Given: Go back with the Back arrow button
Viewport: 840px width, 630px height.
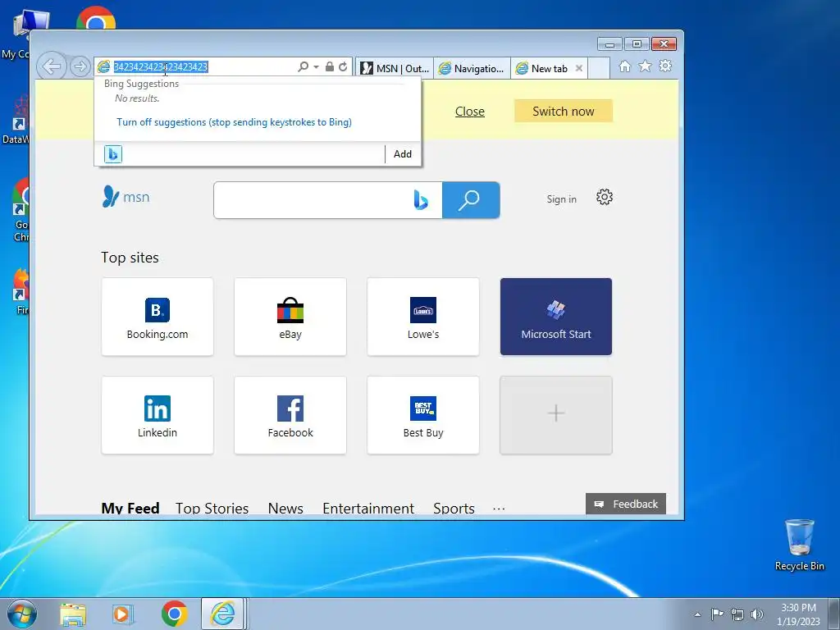Looking at the screenshot, I should click(x=52, y=66).
